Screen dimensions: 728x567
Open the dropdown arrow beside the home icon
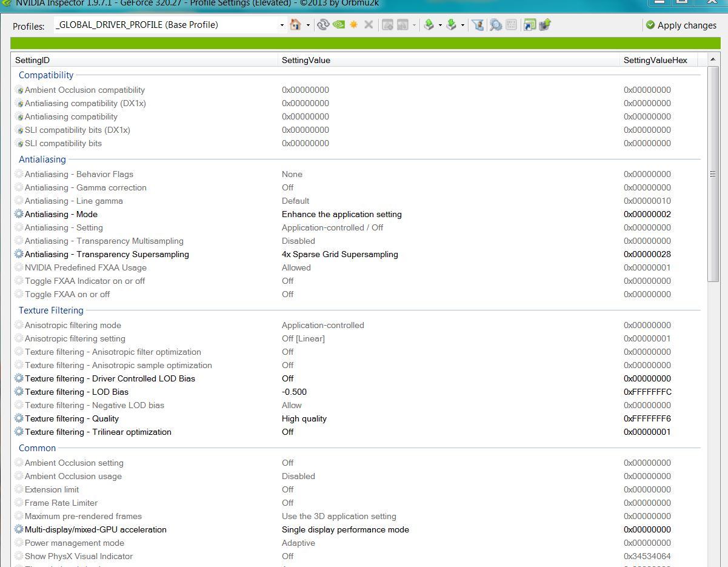tap(308, 25)
